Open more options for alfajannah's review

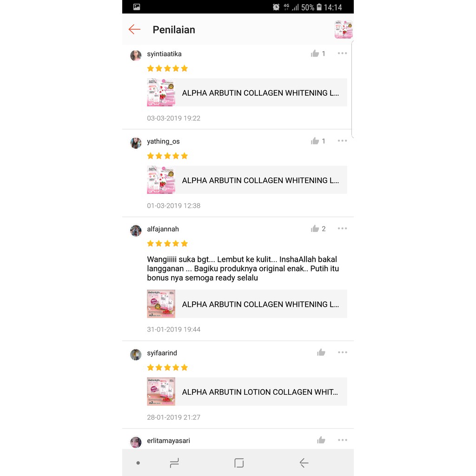pyautogui.click(x=342, y=228)
